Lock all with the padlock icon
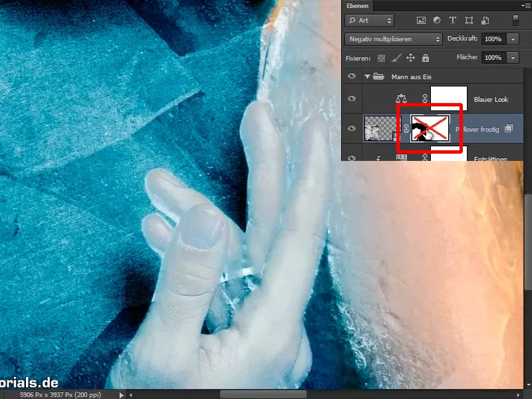The width and height of the screenshot is (532, 399). (426, 58)
